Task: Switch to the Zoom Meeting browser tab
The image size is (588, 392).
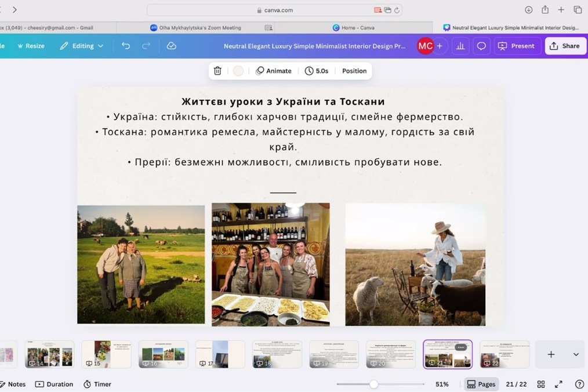Action: pos(195,27)
